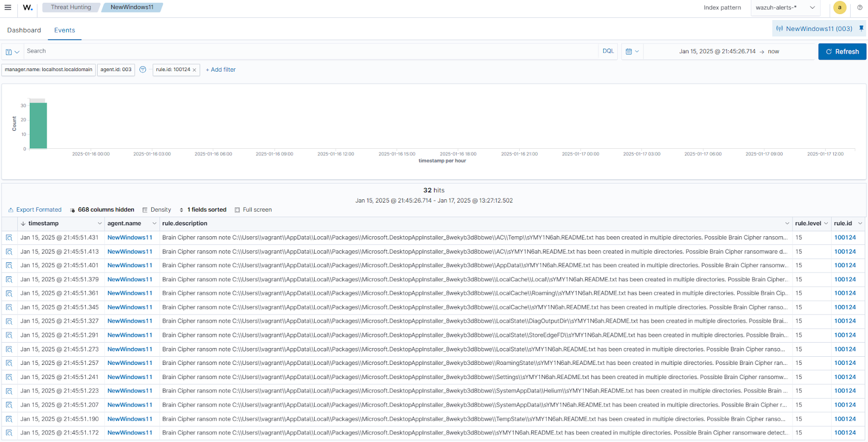
Task: Toggle Full screen table view
Action: click(253, 210)
